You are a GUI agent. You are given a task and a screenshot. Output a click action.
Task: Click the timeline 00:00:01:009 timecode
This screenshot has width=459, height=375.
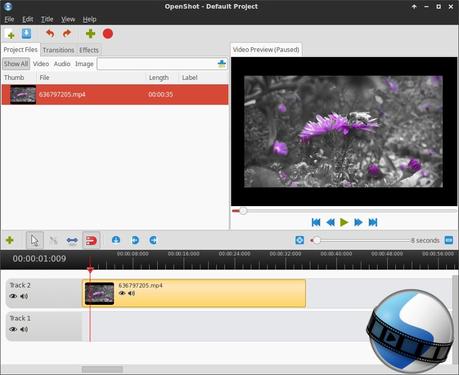[x=39, y=259]
